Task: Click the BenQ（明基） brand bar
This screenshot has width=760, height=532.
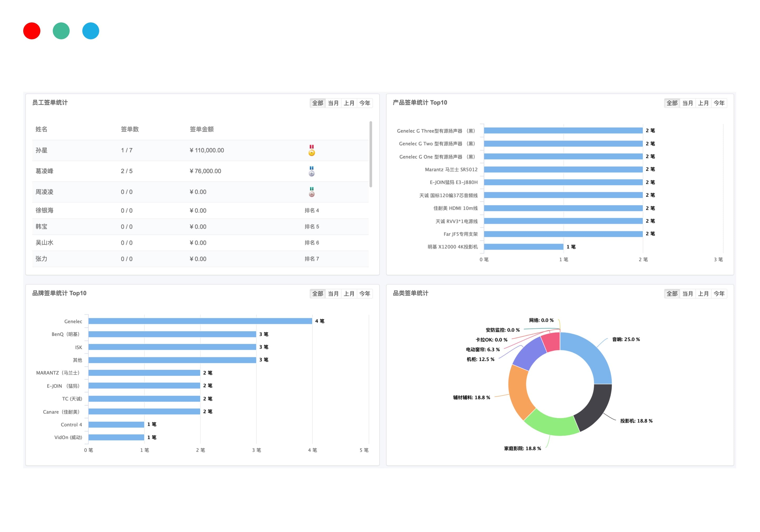Action: coord(172,334)
